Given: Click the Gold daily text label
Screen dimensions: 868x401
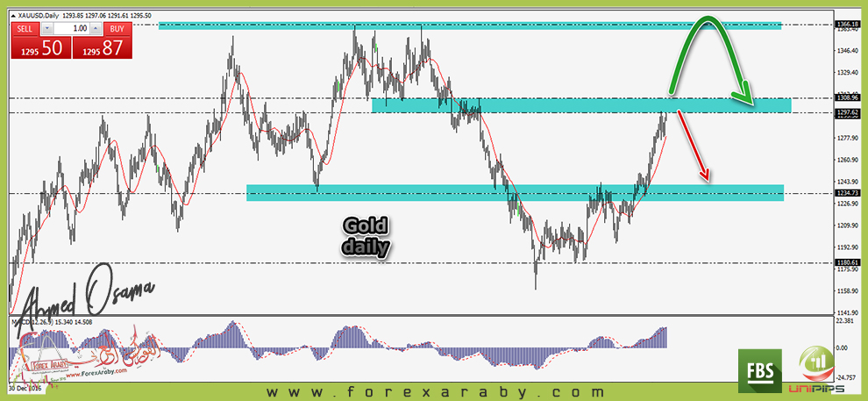Looking at the screenshot, I should click(x=366, y=237).
